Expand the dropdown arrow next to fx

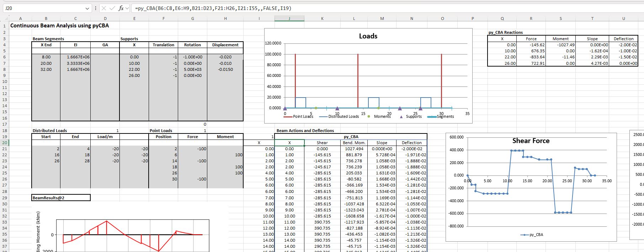pos(127,8)
